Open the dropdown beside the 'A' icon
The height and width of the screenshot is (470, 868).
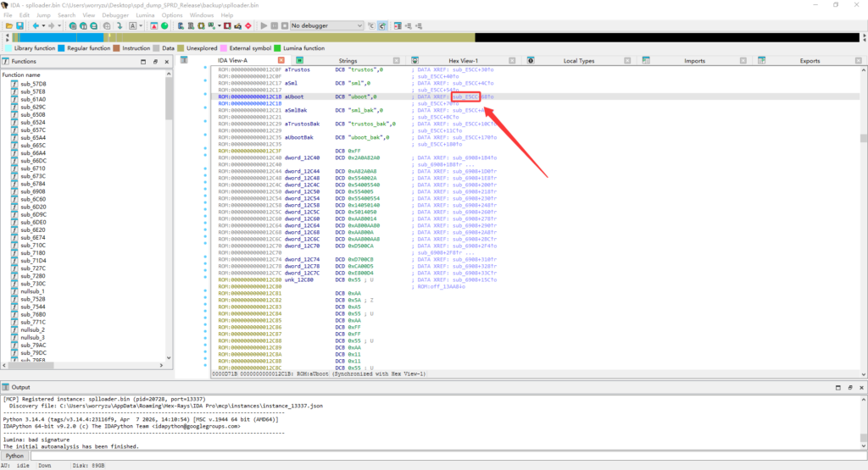click(x=141, y=26)
